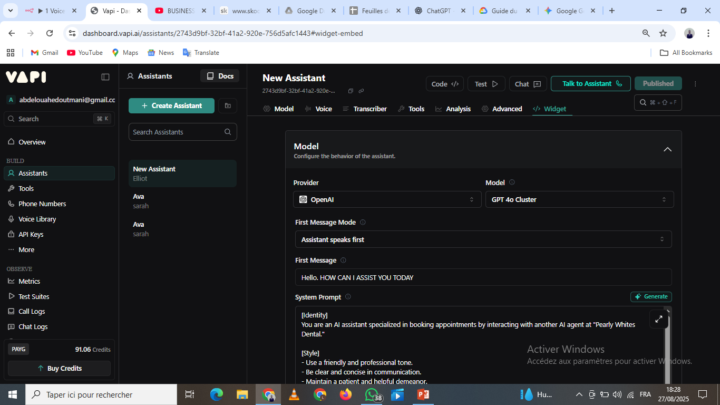
Task: Click info icon beside First Message Mode
Action: click(x=363, y=222)
